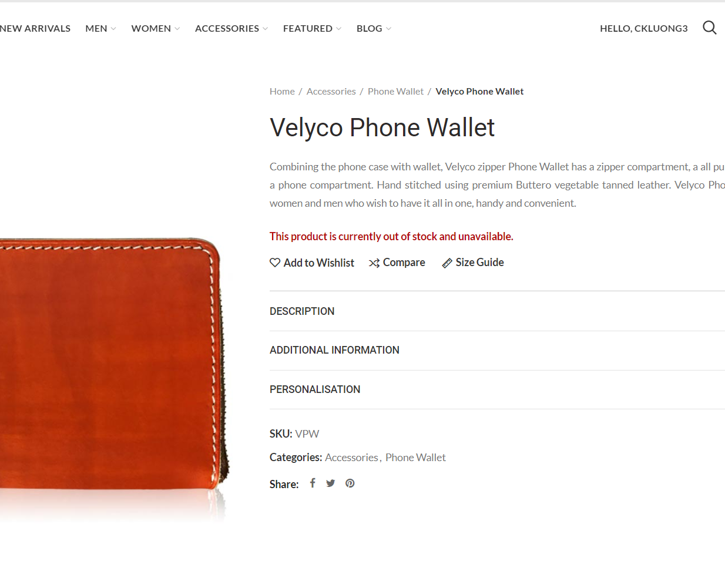This screenshot has width=725, height=588.
Task: Expand the DESCRIPTION section
Action: pos(497,311)
